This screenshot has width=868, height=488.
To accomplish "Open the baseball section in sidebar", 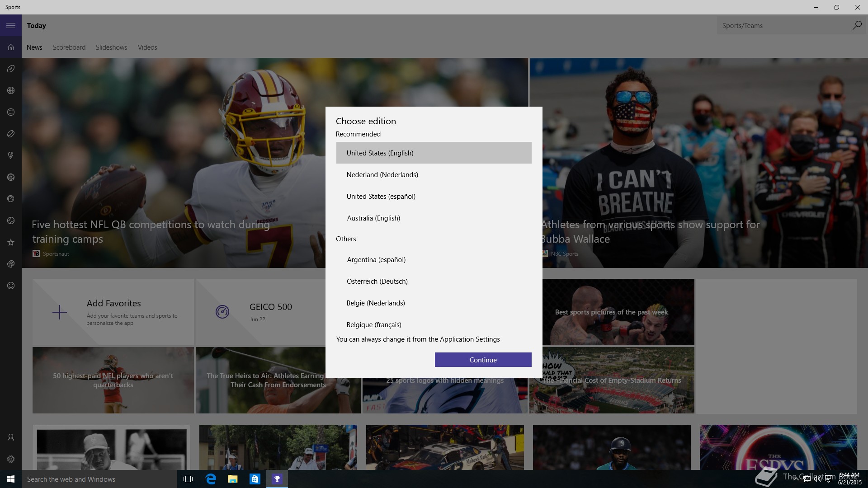I will click(11, 112).
